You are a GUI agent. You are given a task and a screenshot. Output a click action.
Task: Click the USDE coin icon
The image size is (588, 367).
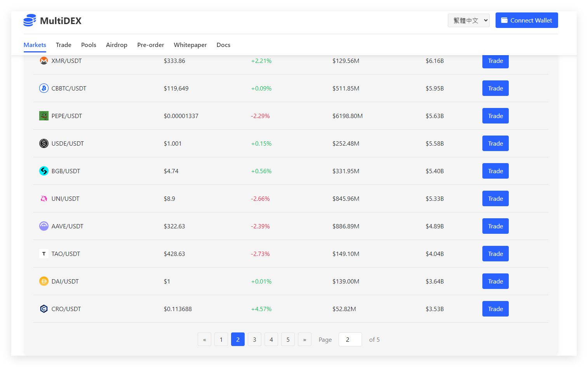pyautogui.click(x=44, y=143)
